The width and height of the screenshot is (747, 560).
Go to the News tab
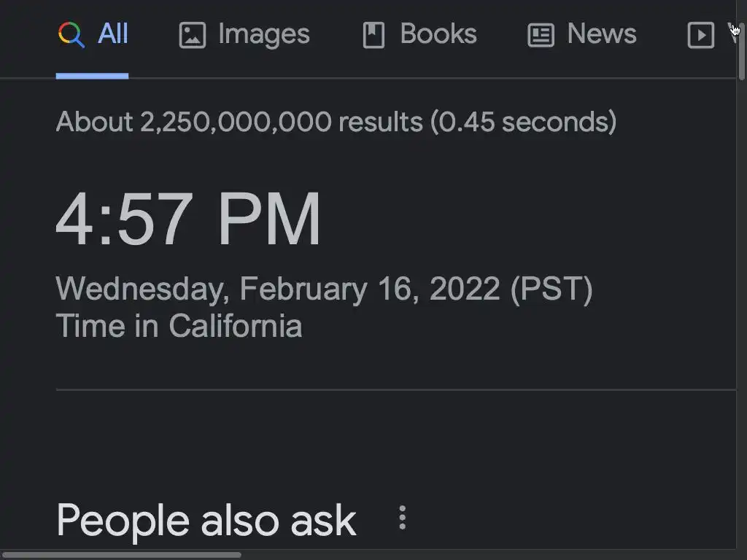[x=601, y=34]
